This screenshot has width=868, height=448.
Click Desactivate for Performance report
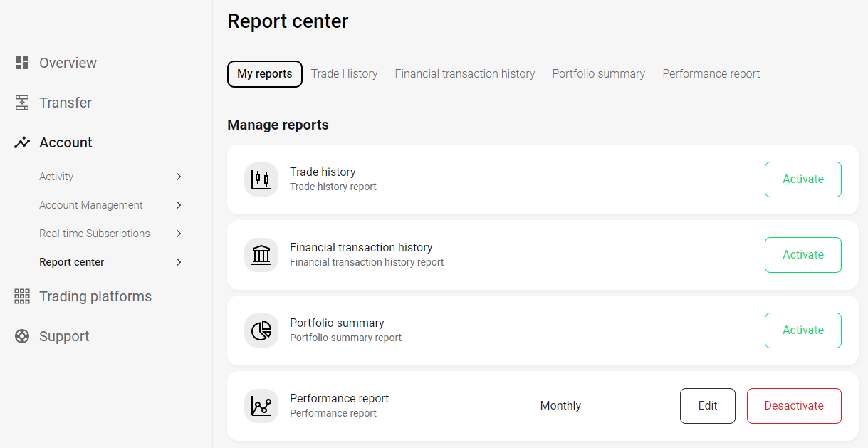794,406
